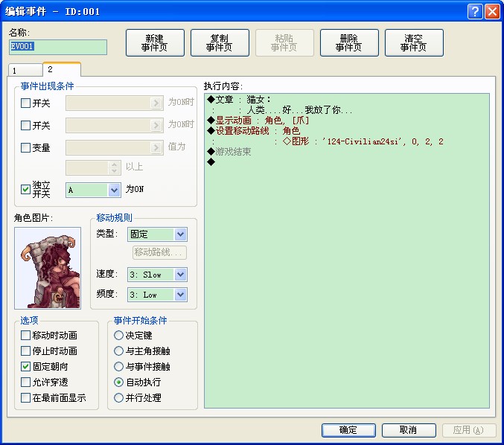Image resolution: width=504 pixels, height=445 pixels.
Task: Click 删除事件页 button
Action: [349, 42]
